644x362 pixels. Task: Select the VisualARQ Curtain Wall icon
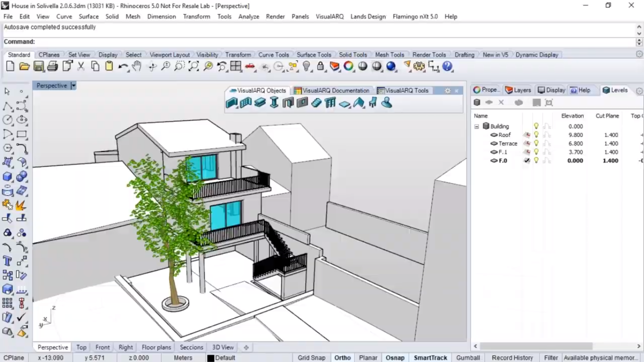[246, 102]
